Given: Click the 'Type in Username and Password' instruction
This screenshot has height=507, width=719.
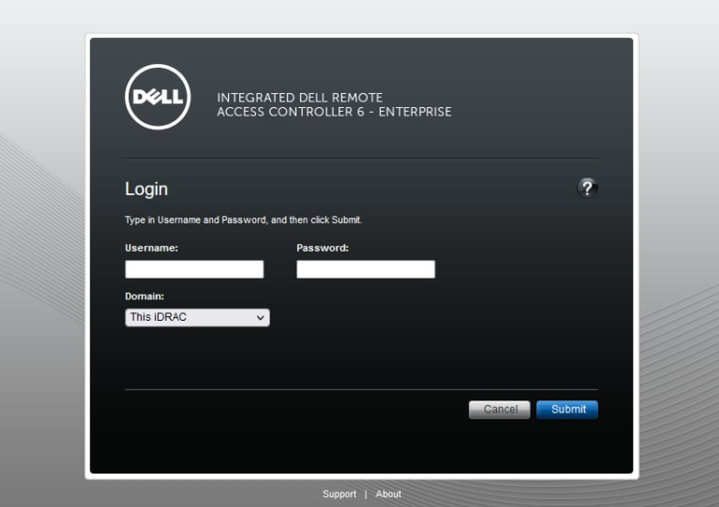Looking at the screenshot, I should click(x=243, y=219).
